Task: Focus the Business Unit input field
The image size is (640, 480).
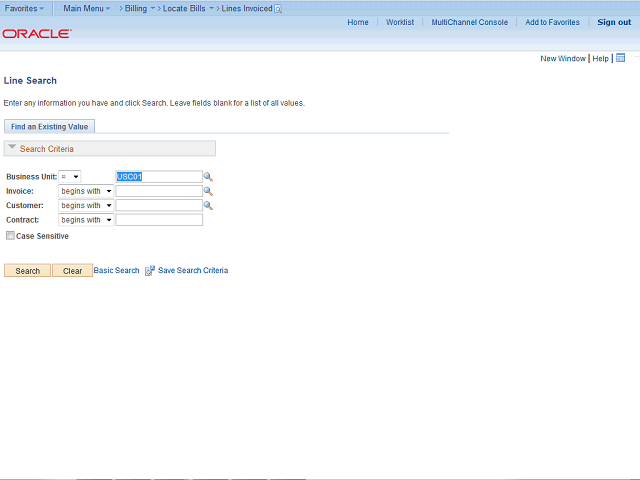Action: 159,177
